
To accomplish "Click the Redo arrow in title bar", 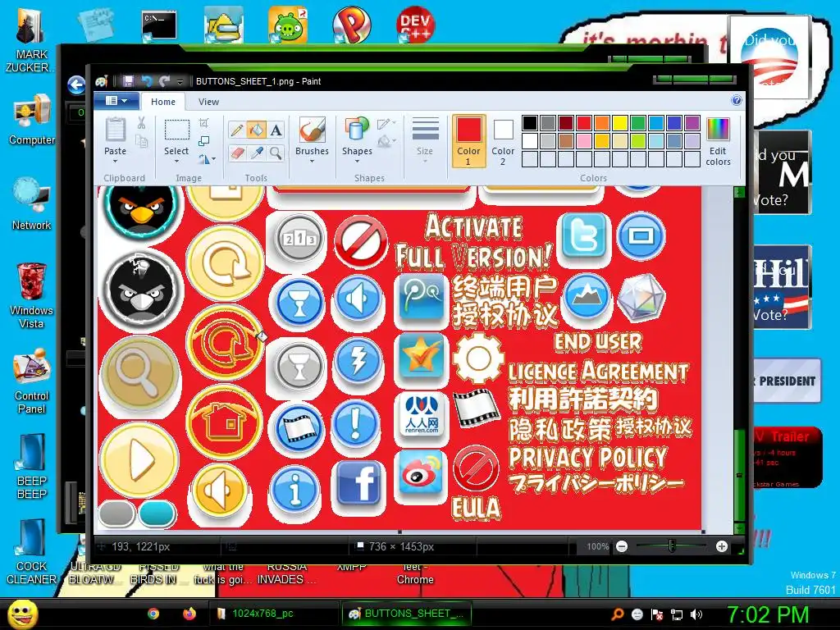I will 164,81.
